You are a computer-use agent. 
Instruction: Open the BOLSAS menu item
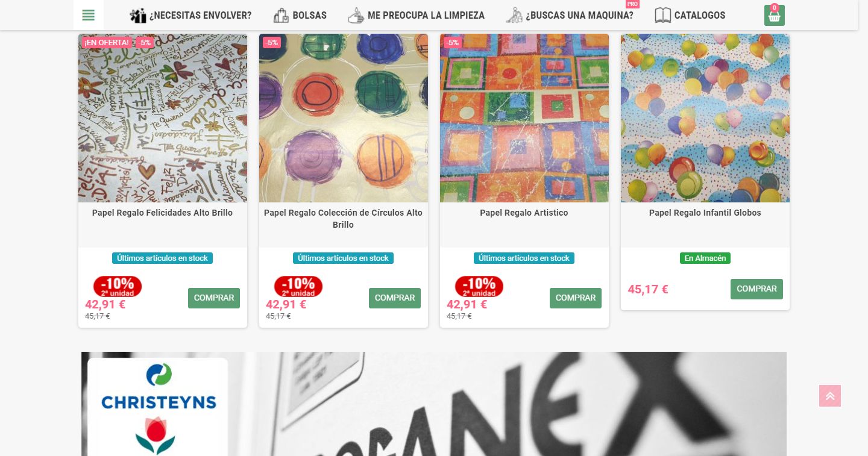309,16
